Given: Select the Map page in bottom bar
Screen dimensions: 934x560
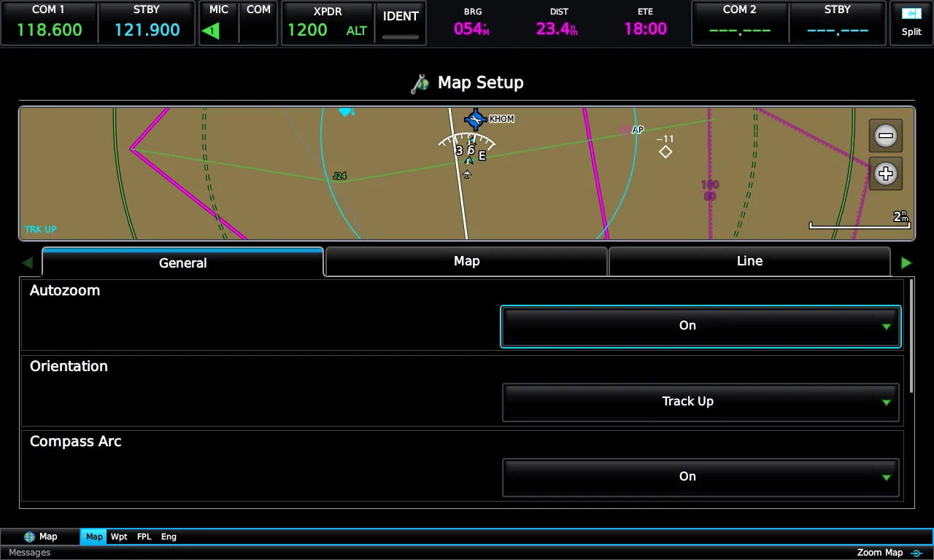Looking at the screenshot, I should click(94, 537).
